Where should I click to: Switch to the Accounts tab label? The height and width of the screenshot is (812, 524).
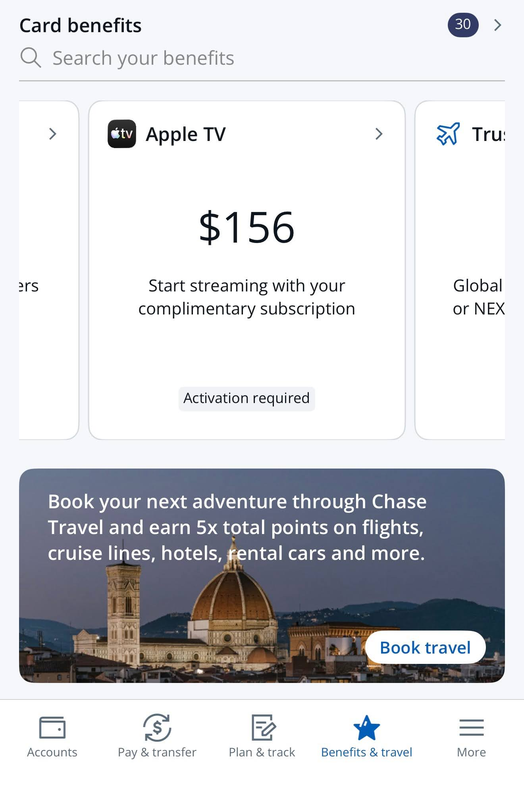tap(52, 752)
